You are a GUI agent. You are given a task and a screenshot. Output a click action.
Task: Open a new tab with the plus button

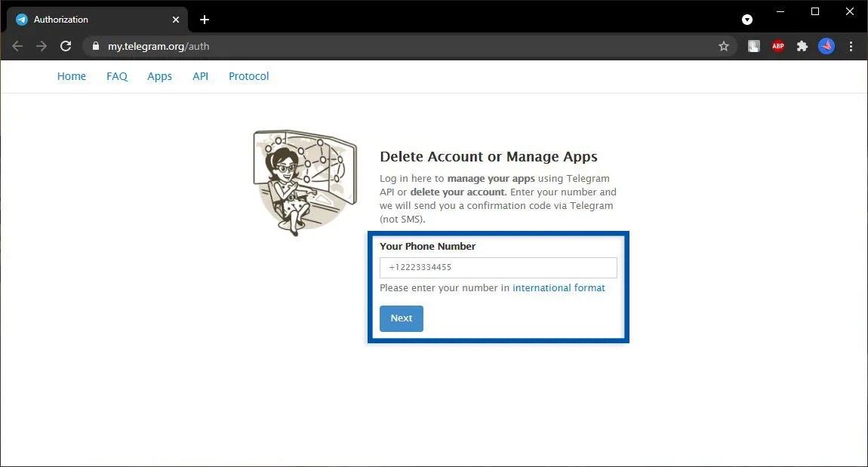click(x=204, y=20)
